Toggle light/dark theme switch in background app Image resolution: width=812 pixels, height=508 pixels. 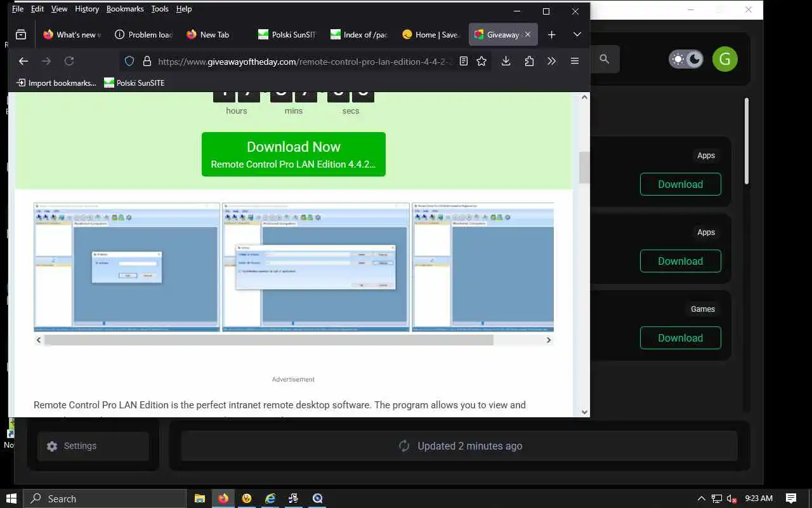686,59
